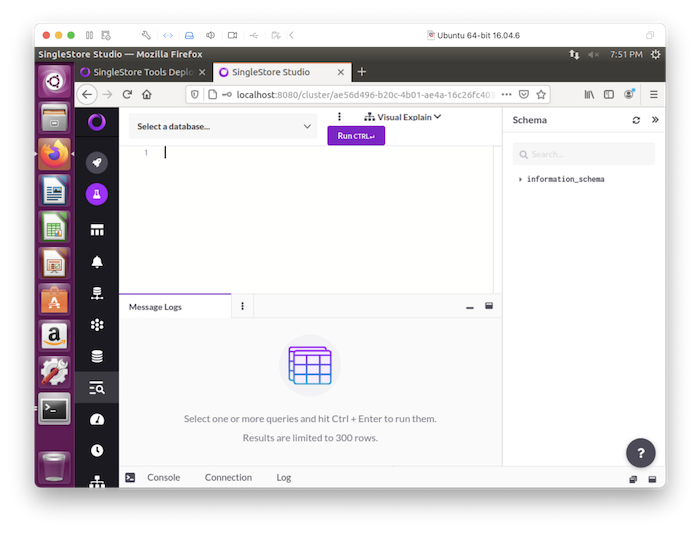Go to the Firefox home page
This screenshot has height=533, width=700.
click(147, 95)
